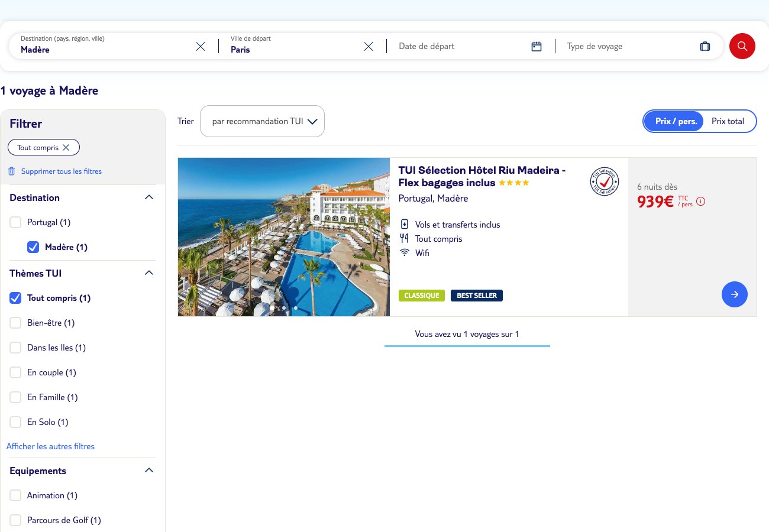The width and height of the screenshot is (769, 532).
Task: Click the red search button
Action: click(742, 46)
